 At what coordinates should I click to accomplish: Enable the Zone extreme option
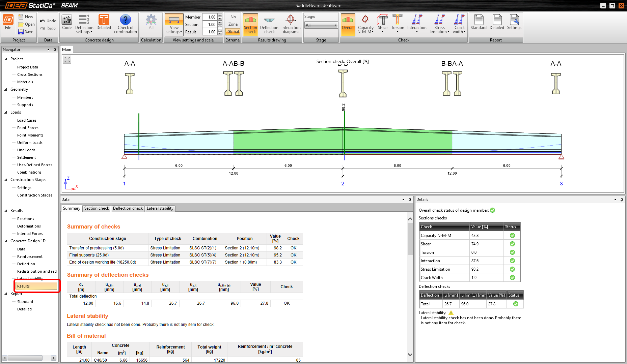233,24
